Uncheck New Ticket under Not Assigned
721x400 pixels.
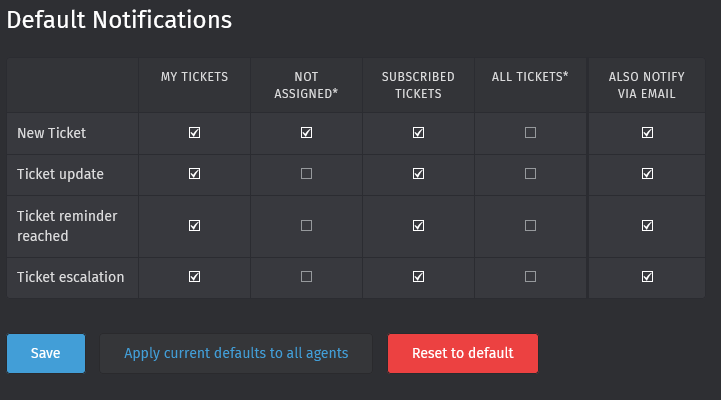pos(306,132)
